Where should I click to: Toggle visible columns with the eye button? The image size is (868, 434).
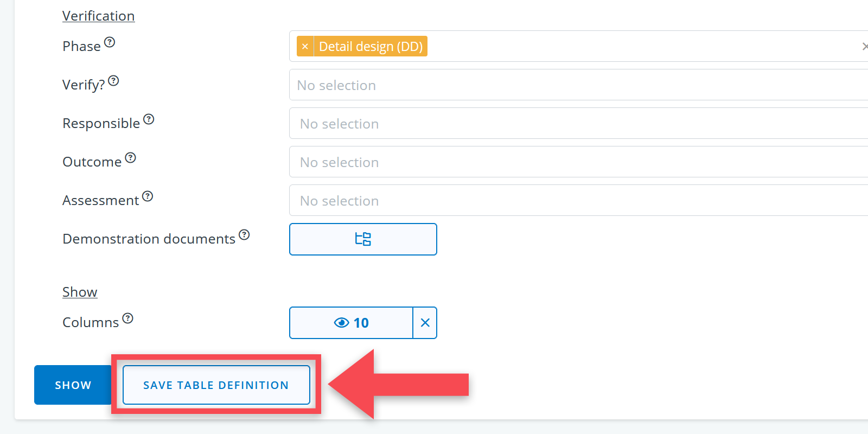[351, 323]
